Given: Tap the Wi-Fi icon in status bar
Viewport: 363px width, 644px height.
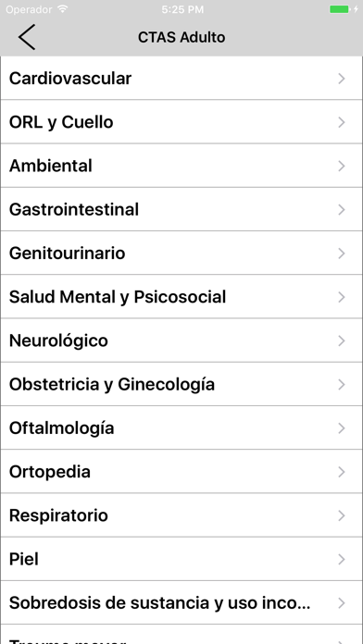Looking at the screenshot, I should click(62, 9).
